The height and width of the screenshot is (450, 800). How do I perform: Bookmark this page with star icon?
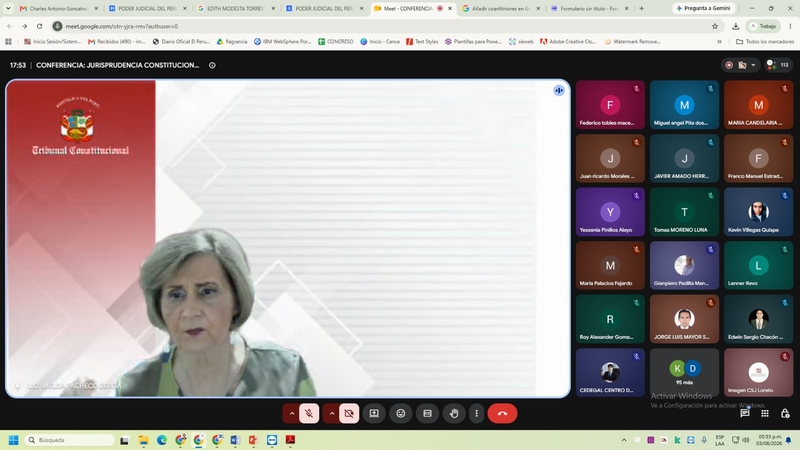715,26
